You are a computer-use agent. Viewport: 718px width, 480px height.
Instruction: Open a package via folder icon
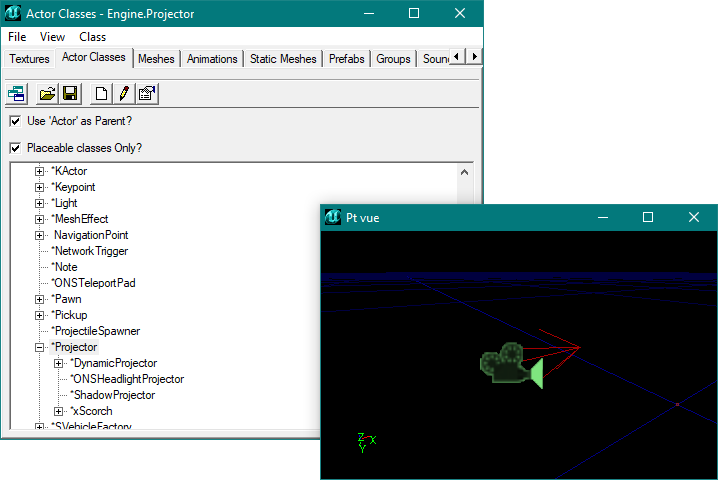click(47, 94)
